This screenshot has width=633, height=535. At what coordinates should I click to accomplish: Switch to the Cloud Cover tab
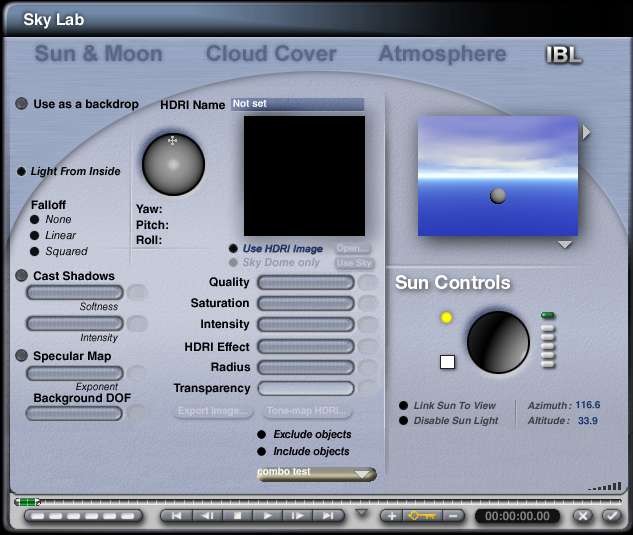click(271, 54)
